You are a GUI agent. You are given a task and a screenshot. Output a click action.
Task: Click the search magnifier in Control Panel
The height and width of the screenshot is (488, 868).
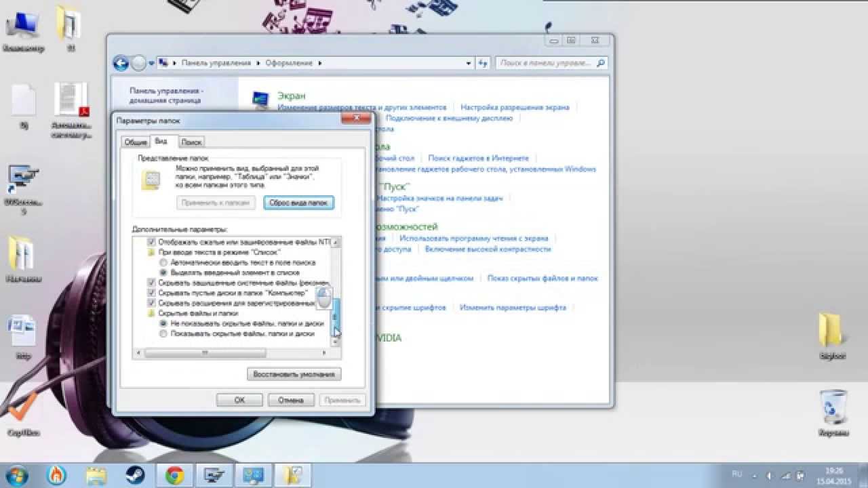tap(600, 63)
